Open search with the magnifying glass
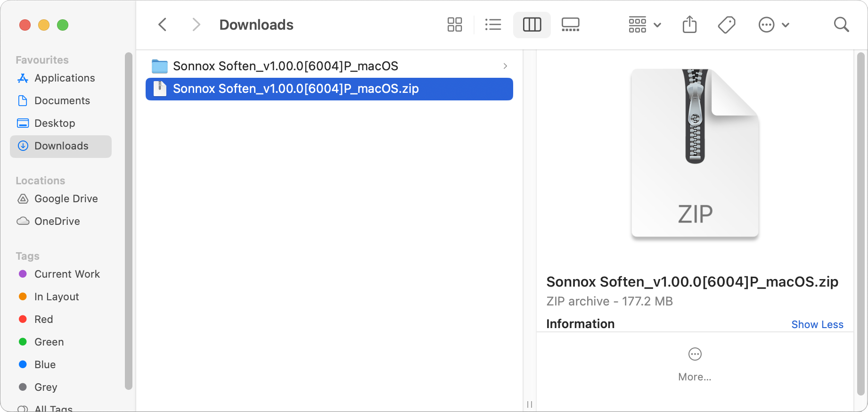This screenshot has height=412, width=868. coord(841,25)
